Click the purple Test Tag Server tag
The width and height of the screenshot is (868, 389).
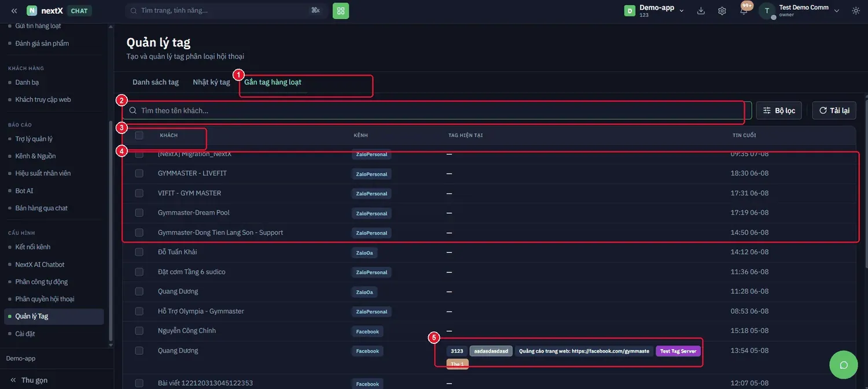click(x=678, y=351)
